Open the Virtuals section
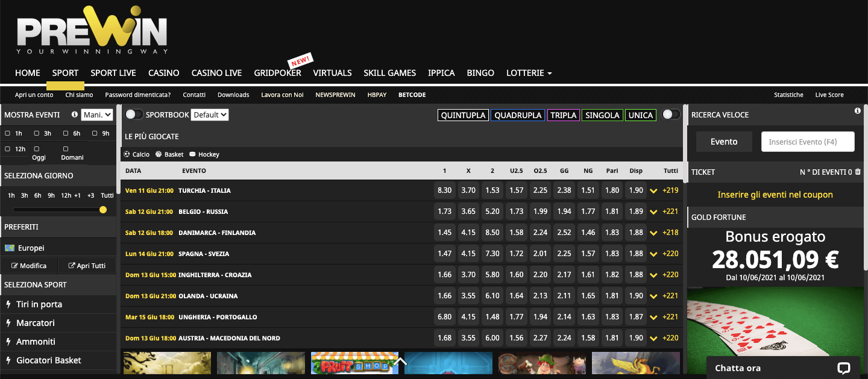Viewport: 868px width, 379px height. (332, 73)
